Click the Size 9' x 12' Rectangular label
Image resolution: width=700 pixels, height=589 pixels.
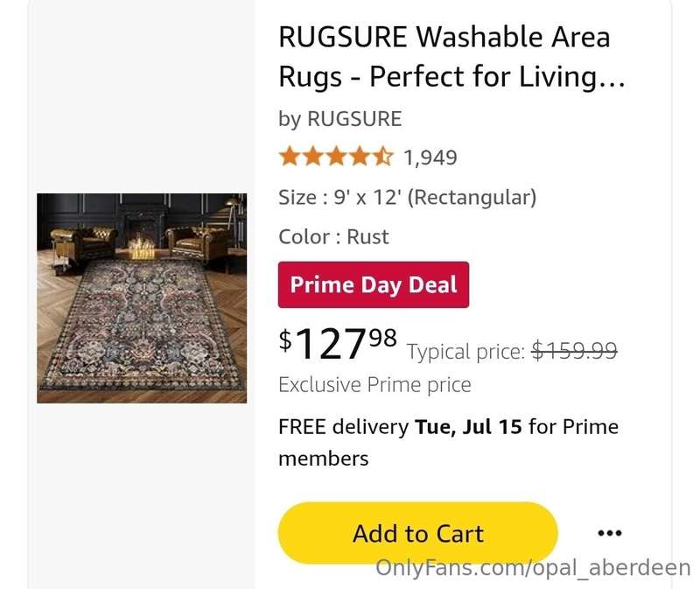(407, 198)
